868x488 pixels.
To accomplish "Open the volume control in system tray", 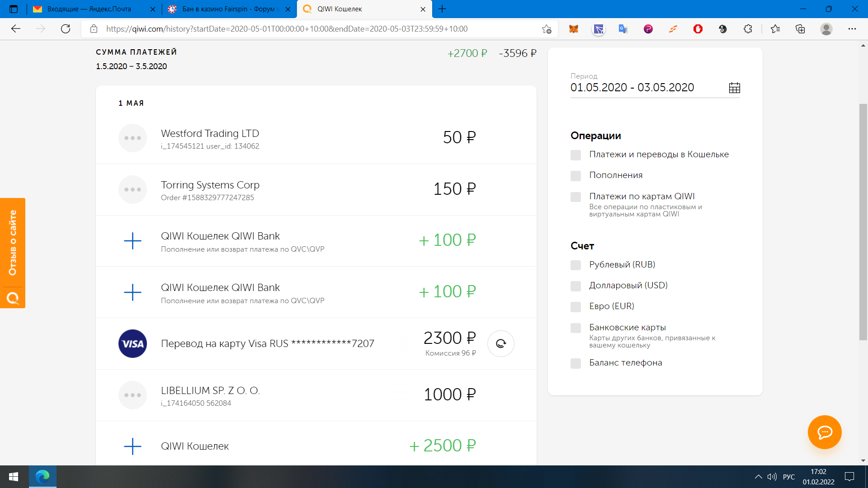I will [772, 477].
